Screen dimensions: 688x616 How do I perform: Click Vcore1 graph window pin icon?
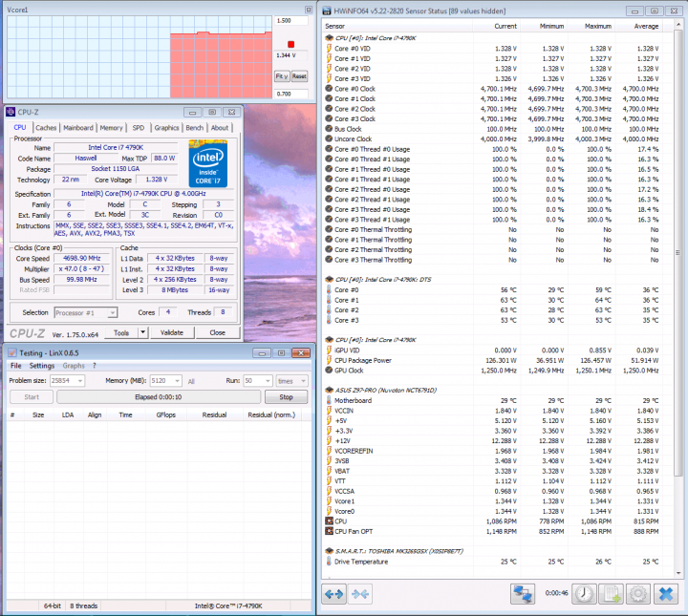pos(309,10)
